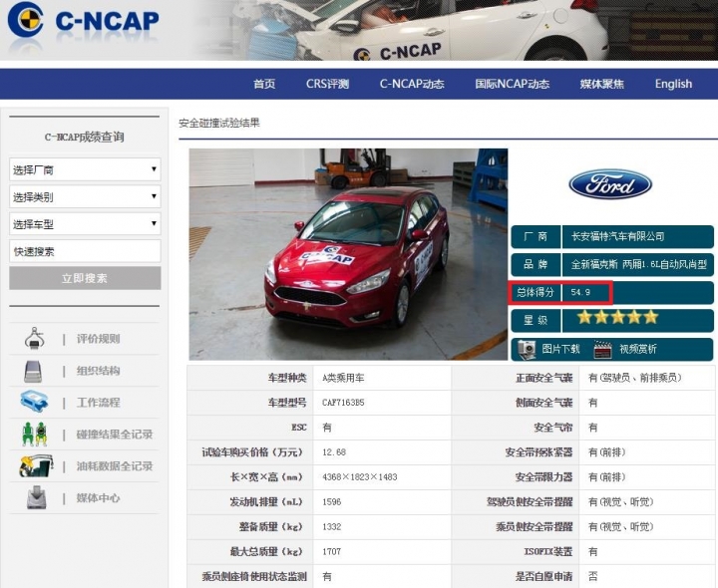Select the 乘员侧座椅使用状态监测 label
This screenshot has width=718, height=588.
pyautogui.click(x=254, y=577)
